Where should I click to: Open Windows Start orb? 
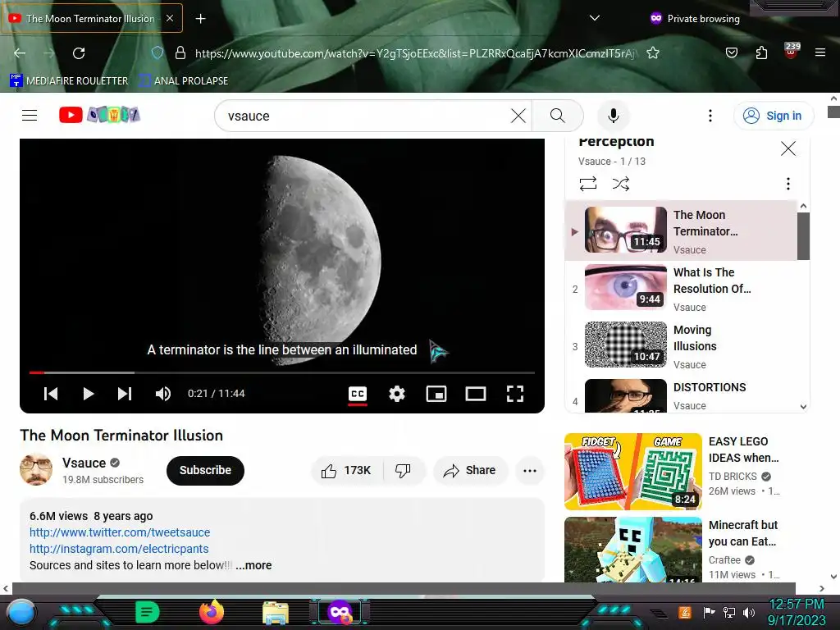click(x=21, y=613)
